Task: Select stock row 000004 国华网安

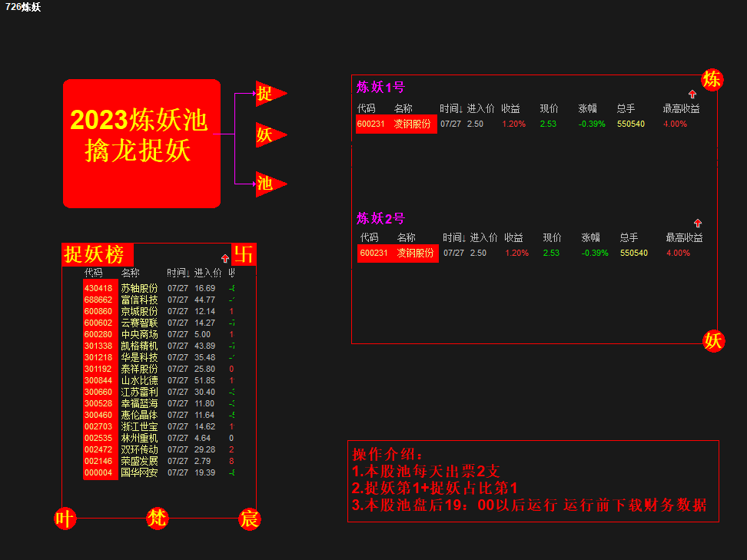Action: point(158,472)
